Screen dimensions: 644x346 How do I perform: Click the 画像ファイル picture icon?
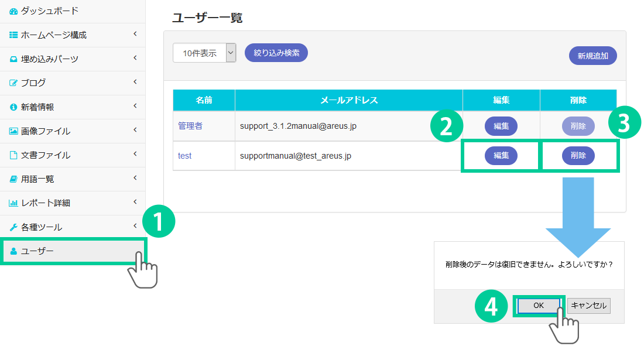point(13,131)
